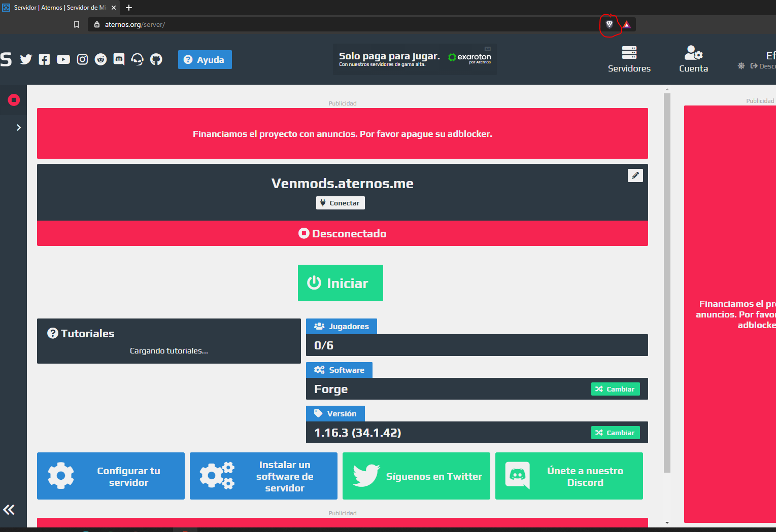This screenshot has width=776, height=532.
Task: Open the Aternos Facebook page icon
Action: (x=45, y=60)
